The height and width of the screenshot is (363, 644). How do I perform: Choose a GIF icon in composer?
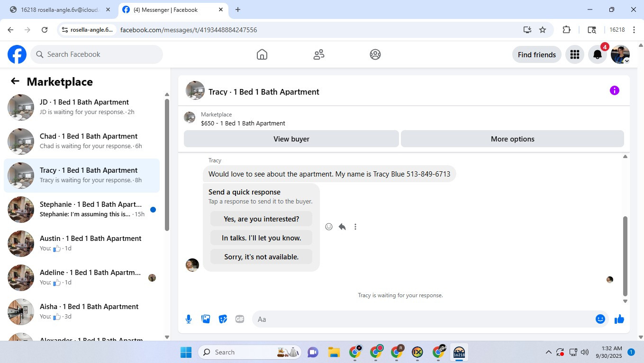pyautogui.click(x=240, y=319)
